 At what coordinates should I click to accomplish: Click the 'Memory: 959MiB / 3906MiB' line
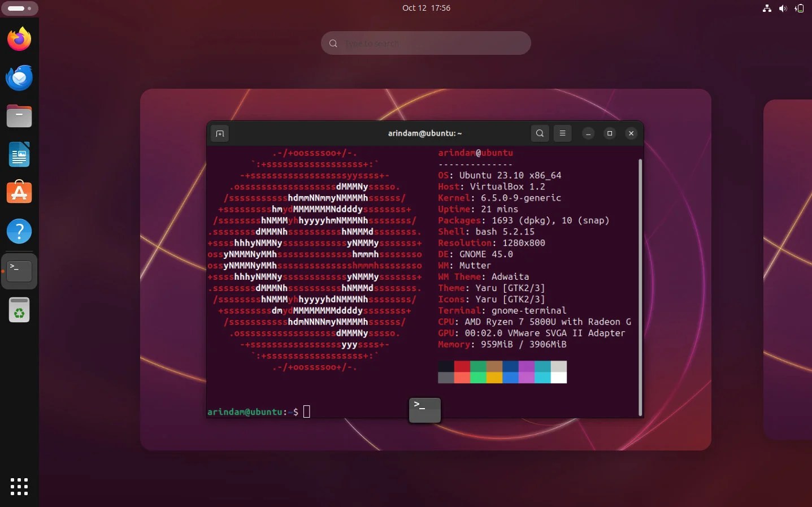click(x=502, y=345)
